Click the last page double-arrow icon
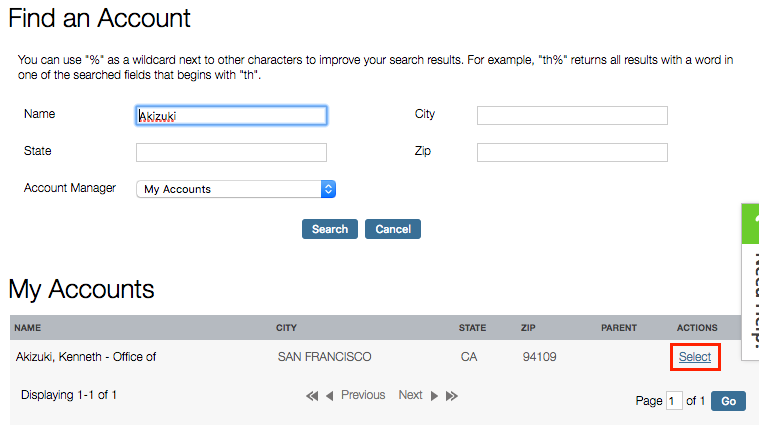This screenshot has width=759, height=431. [x=452, y=396]
